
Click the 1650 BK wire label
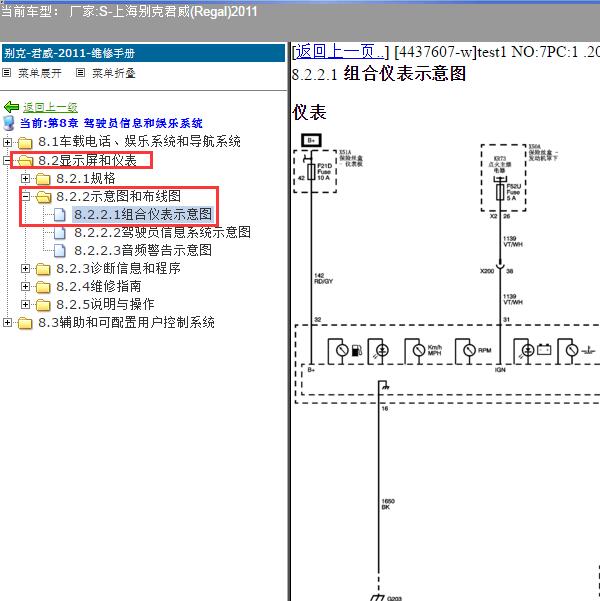[x=388, y=504]
